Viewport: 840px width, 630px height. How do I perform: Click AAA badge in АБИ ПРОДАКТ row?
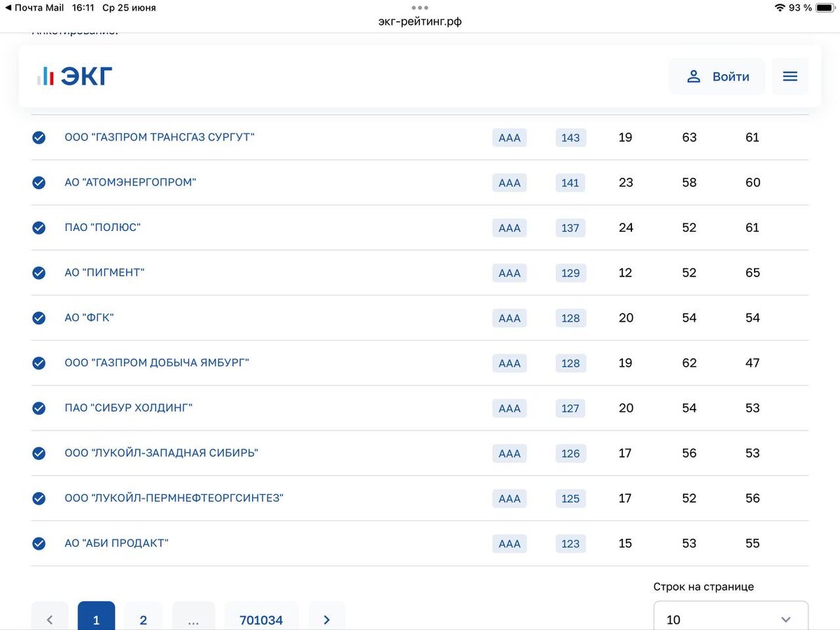pyautogui.click(x=510, y=543)
